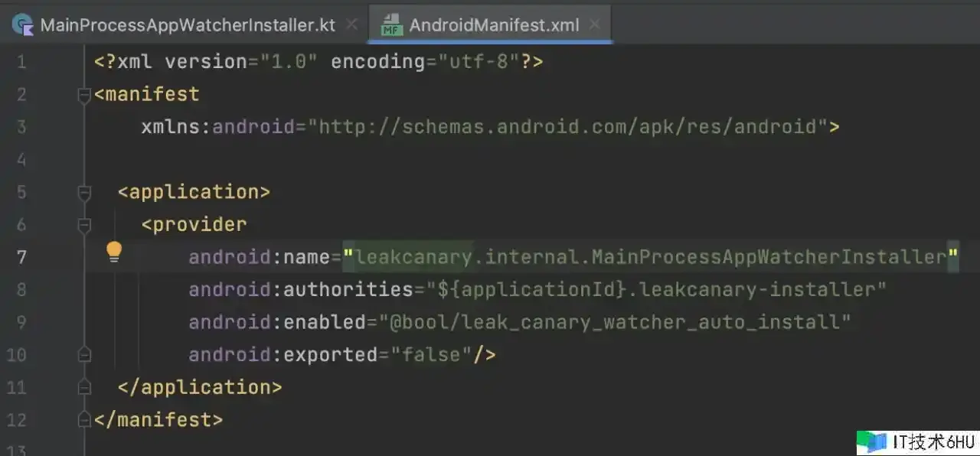
Task: Click the lightbulb quick-fix icon on line 7
Action: click(114, 252)
